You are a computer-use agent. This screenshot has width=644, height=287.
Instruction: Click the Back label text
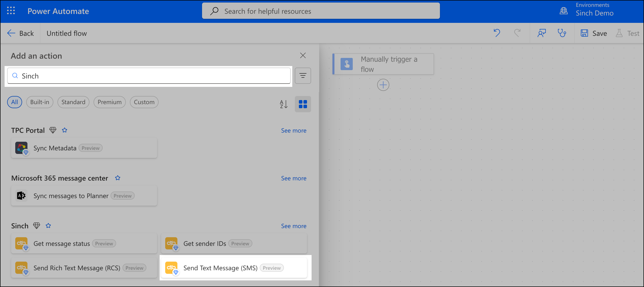26,33
